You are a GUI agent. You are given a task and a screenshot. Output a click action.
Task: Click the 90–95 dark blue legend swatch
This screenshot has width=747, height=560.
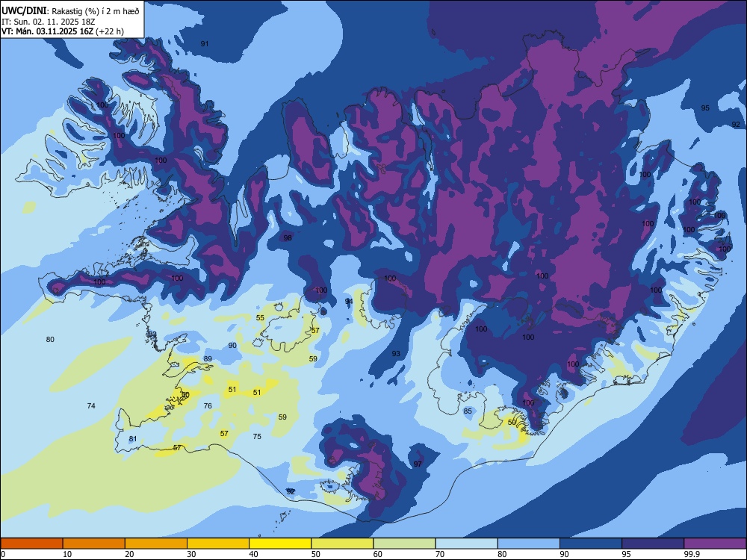click(x=591, y=544)
